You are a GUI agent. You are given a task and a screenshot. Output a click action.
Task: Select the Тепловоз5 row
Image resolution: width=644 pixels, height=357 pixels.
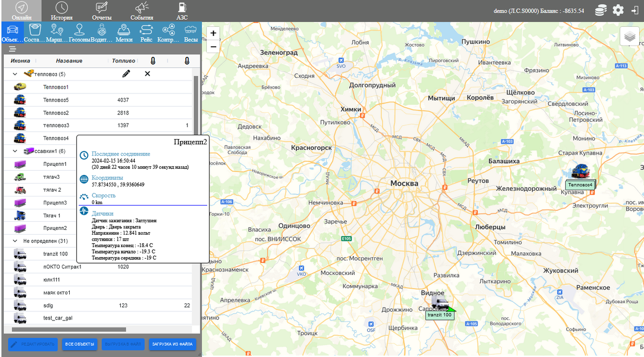[98, 99]
